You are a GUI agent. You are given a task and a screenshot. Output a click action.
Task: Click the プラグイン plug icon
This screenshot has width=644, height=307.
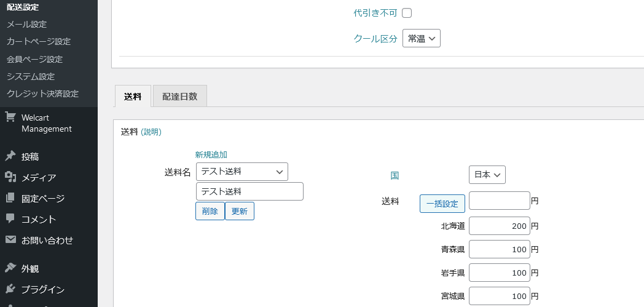pos(10,289)
